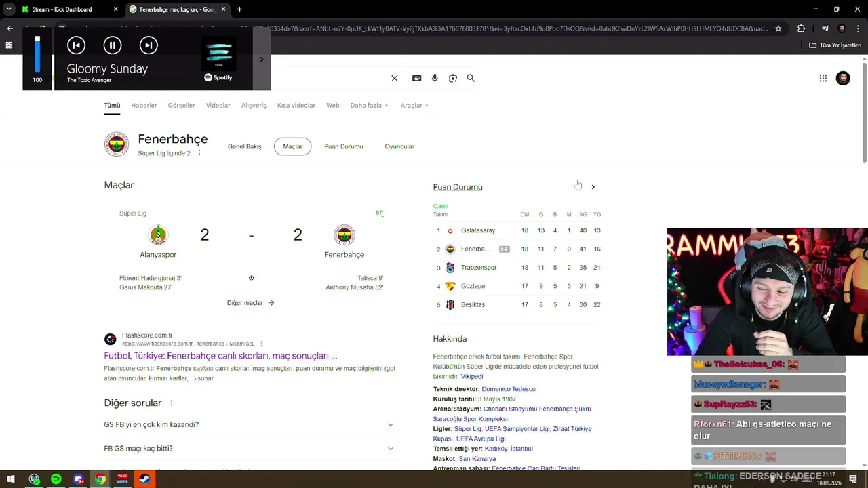Switch to Stream - Kick Dashboard tab

(x=62, y=9)
